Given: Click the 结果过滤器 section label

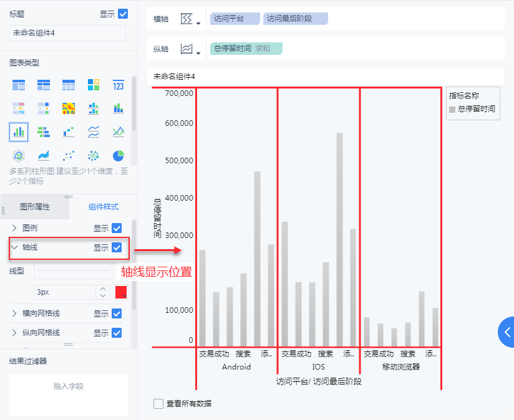Looking at the screenshot, I should tap(28, 361).
